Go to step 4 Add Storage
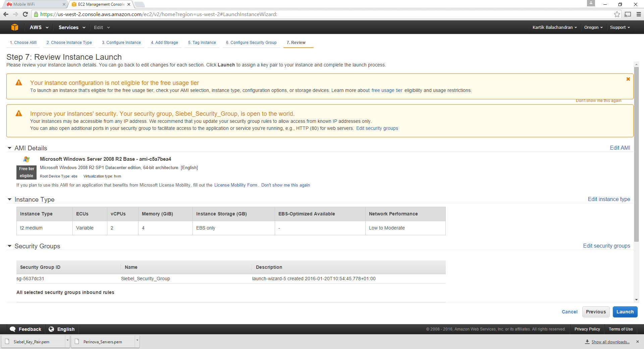This screenshot has height=349, width=644. (164, 43)
